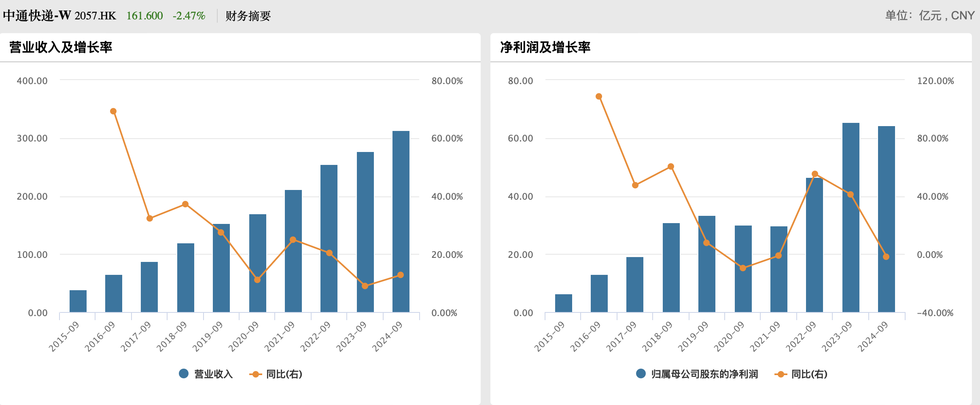Click the 中通快递-W stock name
The width and height of the screenshot is (980, 405).
(x=37, y=16)
